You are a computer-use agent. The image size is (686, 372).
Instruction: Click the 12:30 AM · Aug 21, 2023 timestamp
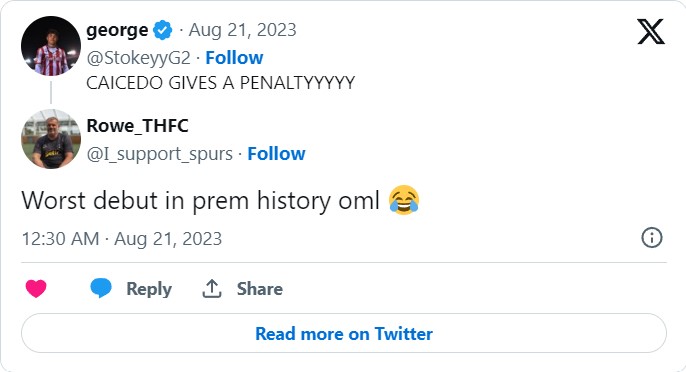(x=122, y=239)
